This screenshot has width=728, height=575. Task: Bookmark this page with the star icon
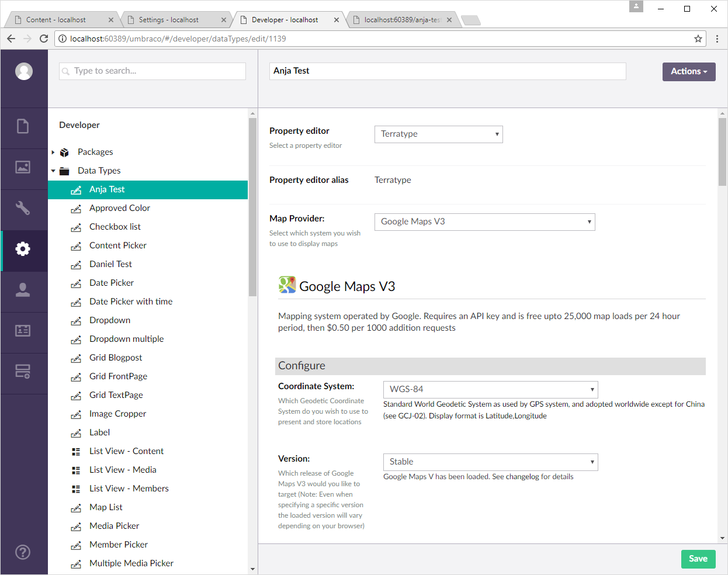point(698,39)
